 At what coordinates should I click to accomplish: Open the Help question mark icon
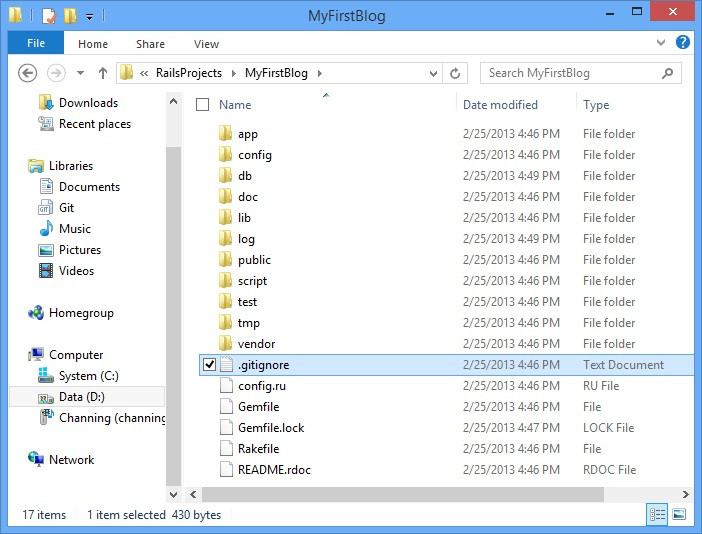[682, 43]
